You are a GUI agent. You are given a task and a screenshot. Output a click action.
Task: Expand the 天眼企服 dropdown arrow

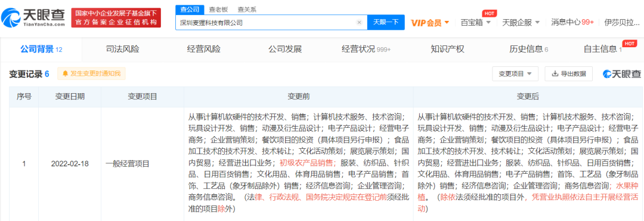click(537, 22)
